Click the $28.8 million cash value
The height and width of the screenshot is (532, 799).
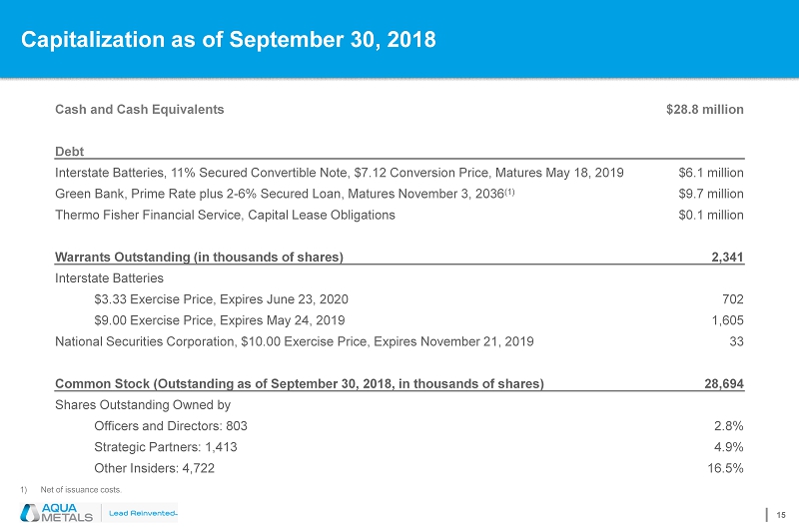704,109
